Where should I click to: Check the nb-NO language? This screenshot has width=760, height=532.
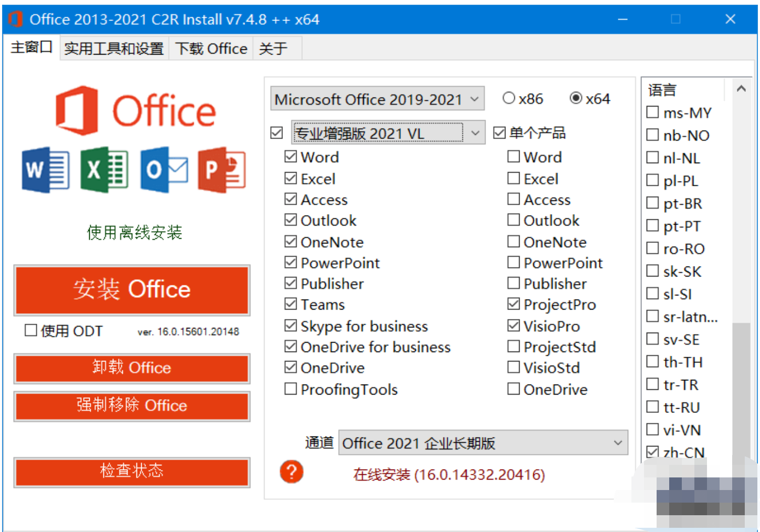tap(652, 135)
